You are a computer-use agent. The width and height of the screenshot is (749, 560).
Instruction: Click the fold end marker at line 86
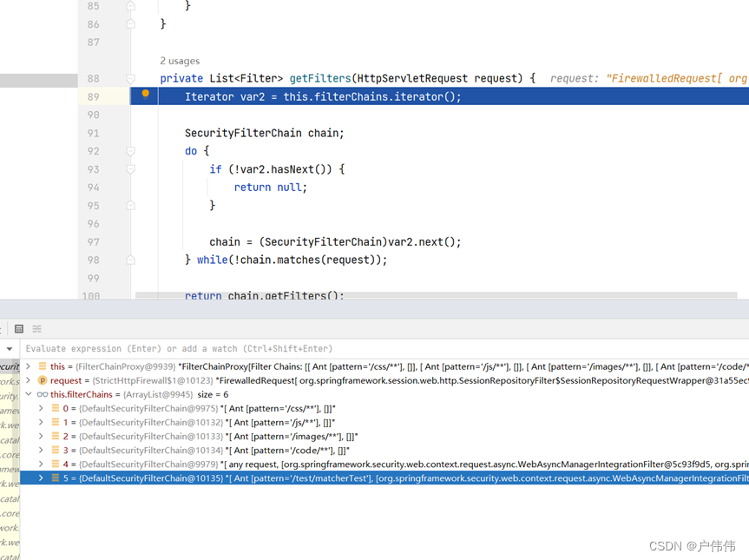point(130,24)
